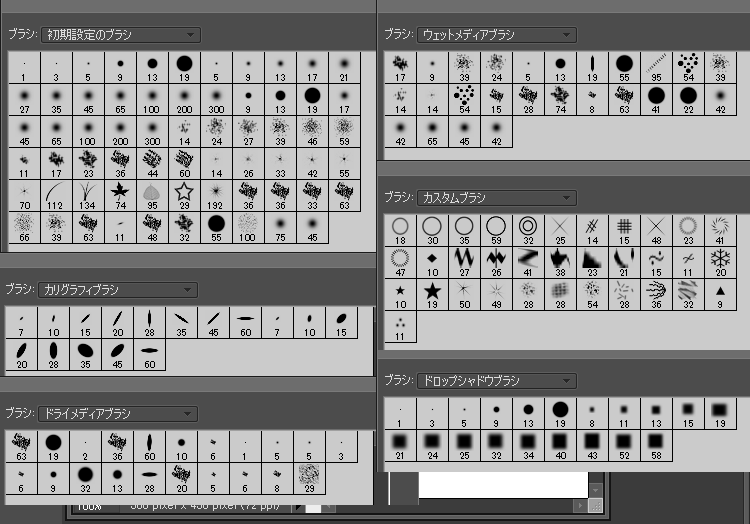The image size is (750, 524).
Task: Open the ウェットメディアブラシ brush set dropdown
Action: (x=496, y=35)
